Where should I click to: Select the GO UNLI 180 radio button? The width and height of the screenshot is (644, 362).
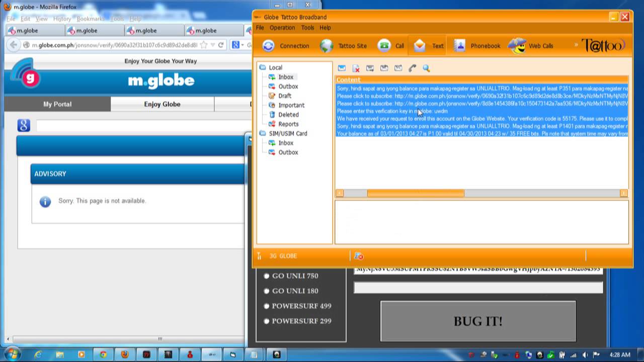[267, 291]
